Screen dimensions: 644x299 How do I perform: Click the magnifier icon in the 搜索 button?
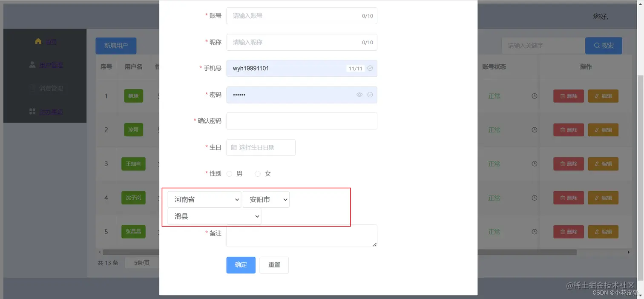(x=598, y=46)
